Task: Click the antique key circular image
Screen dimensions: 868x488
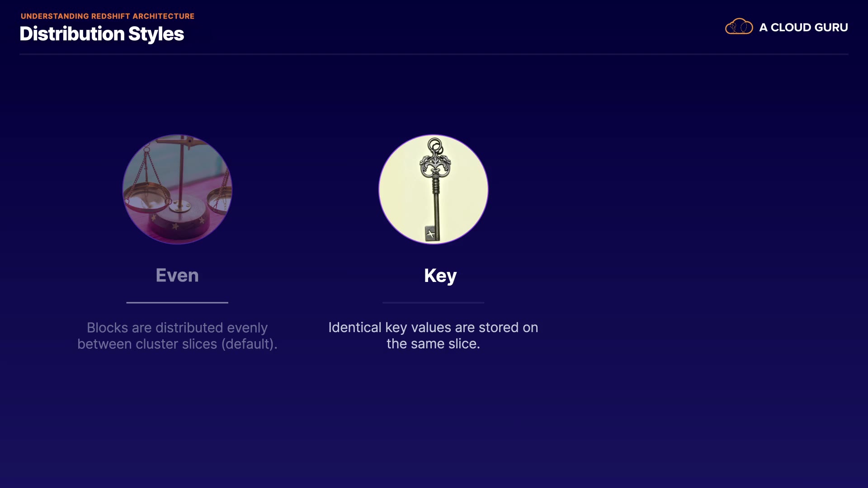Action: click(434, 189)
